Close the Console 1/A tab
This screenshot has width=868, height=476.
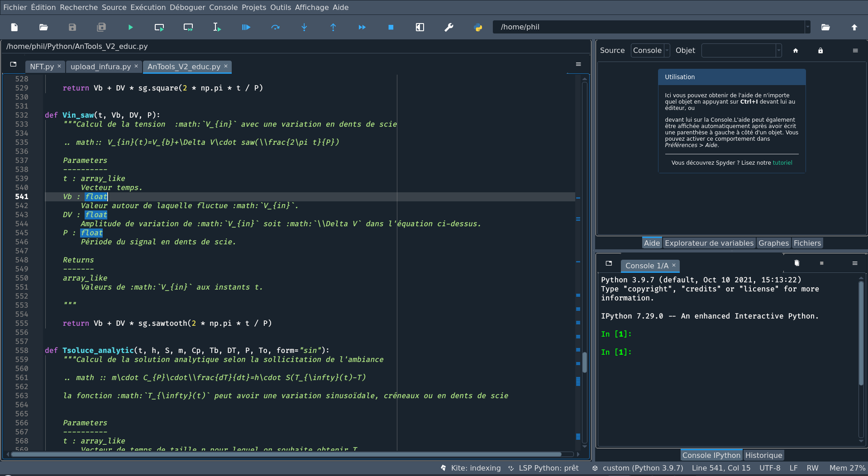[x=674, y=265]
